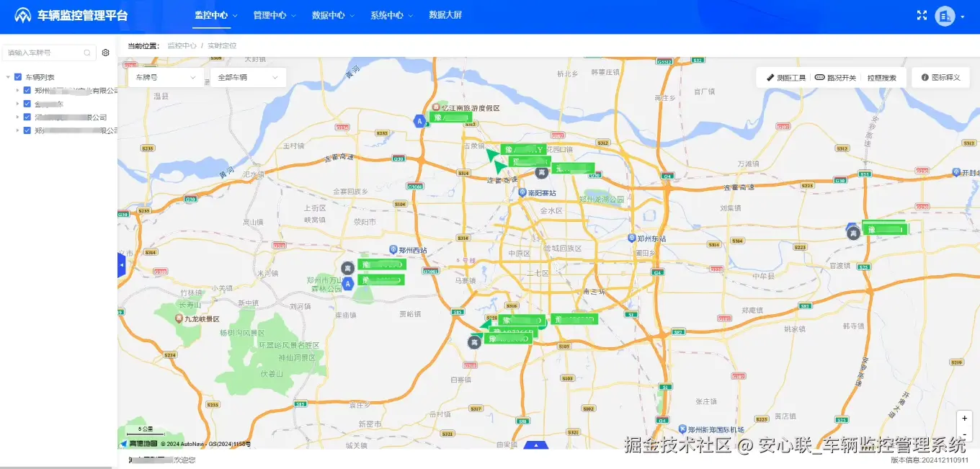Click the platform logo icon top left

(24, 14)
